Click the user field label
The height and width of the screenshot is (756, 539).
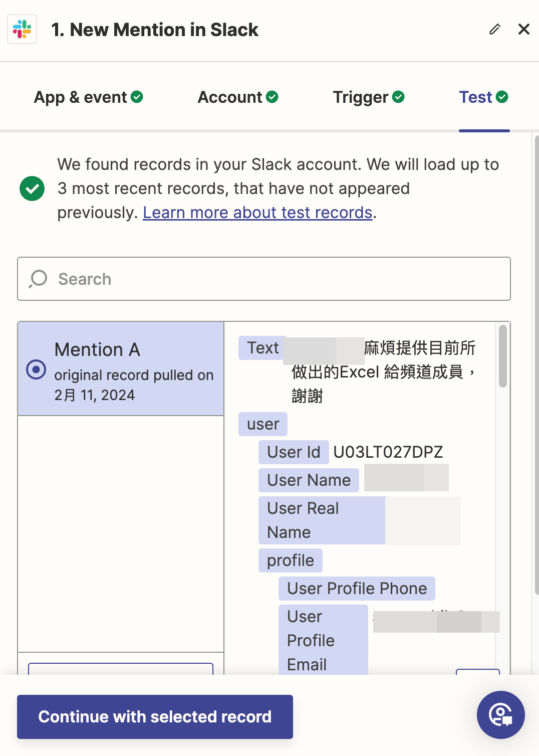[x=263, y=424]
